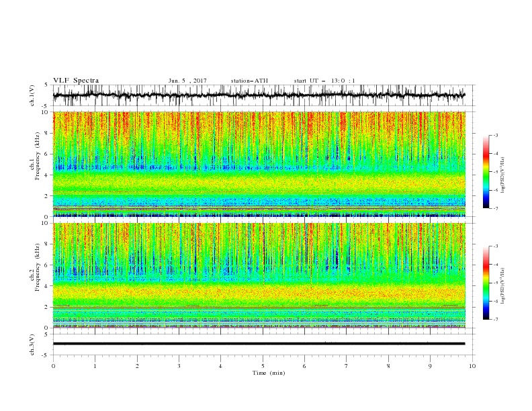Click inside the ch.2 spectrogram panel
The image size is (532, 411).
[259, 275]
